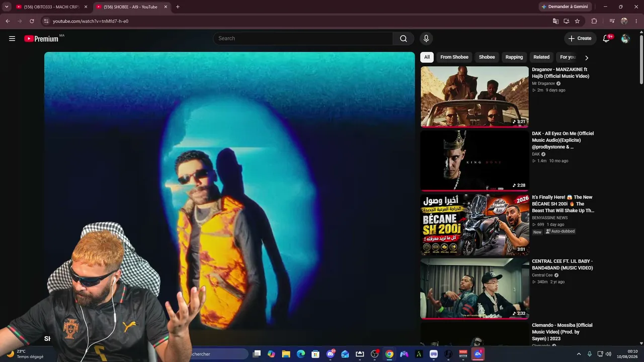
Task: Open the BÉCANE SH 200i thumbnail
Action: click(474, 224)
